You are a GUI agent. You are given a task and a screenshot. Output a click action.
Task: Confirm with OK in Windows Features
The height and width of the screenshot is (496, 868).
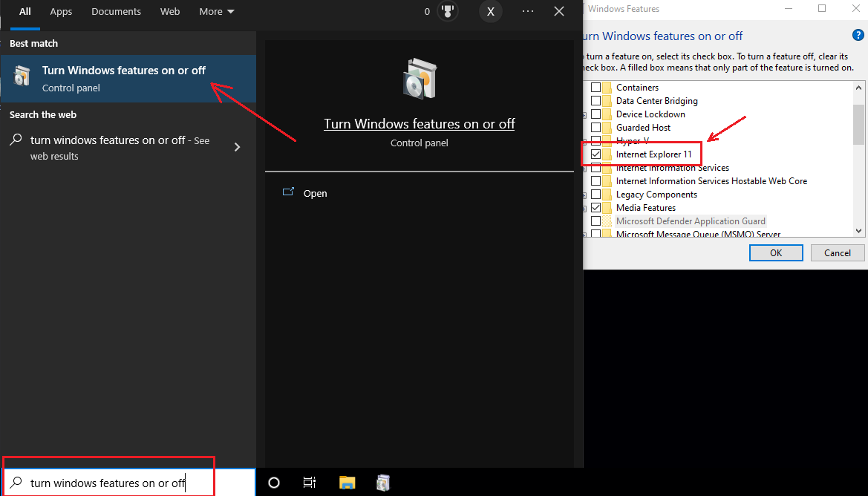pyautogui.click(x=776, y=252)
